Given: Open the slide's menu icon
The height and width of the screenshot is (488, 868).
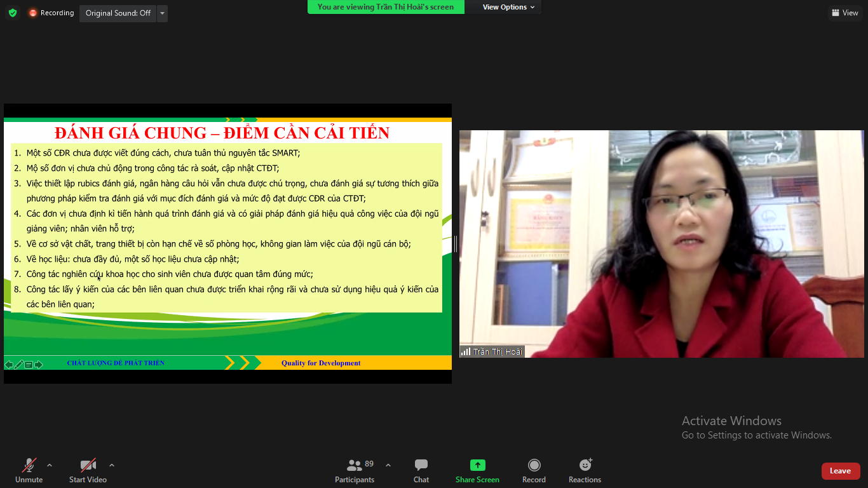Looking at the screenshot, I should (x=29, y=365).
